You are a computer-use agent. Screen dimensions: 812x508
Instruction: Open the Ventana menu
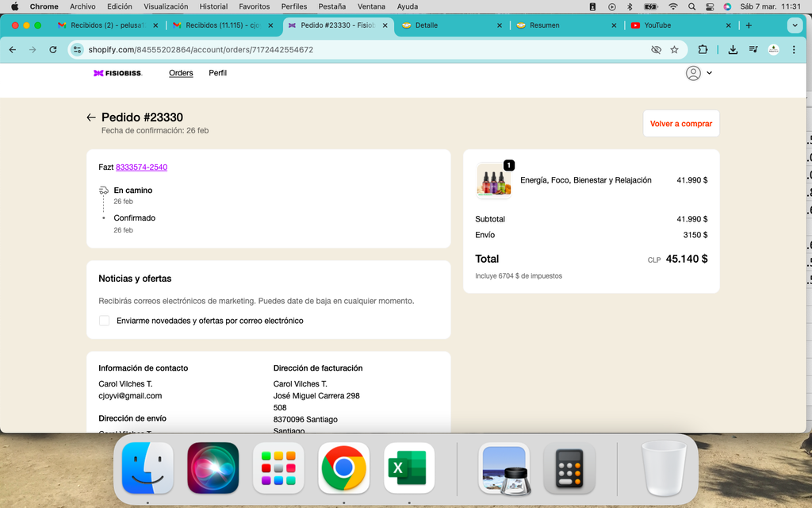[371, 6]
